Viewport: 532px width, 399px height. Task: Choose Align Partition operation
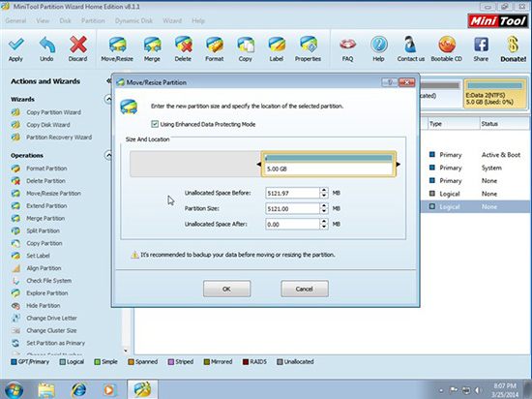pyautogui.click(x=44, y=268)
